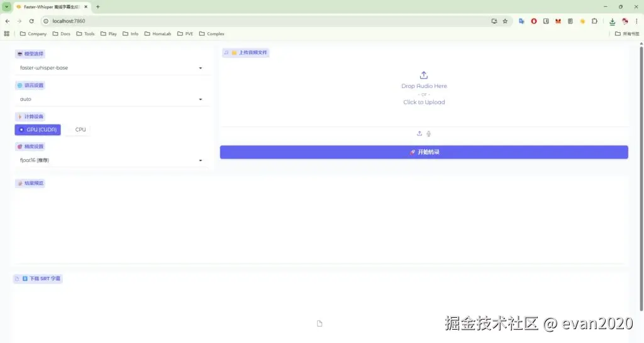The image size is (644, 343).
Task: Open the apps grid in bookmarks bar
Action: tap(6, 34)
